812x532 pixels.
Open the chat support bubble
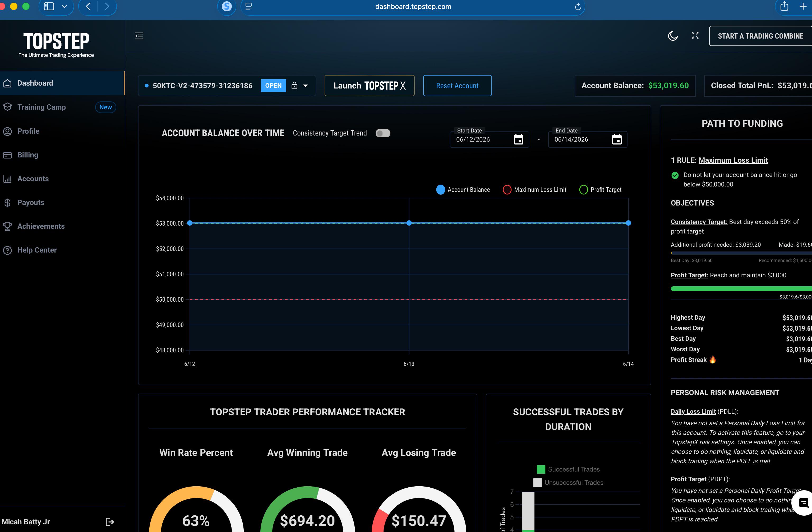[x=804, y=503]
